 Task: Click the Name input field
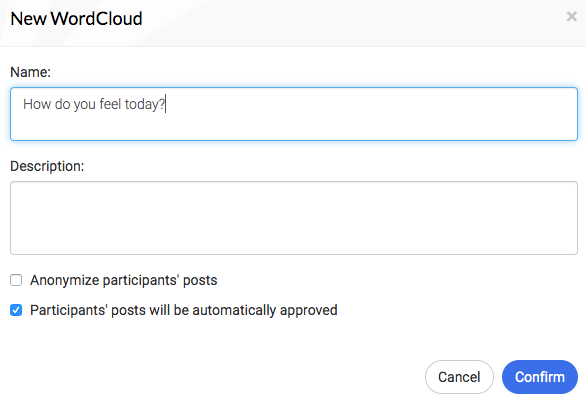(x=294, y=114)
